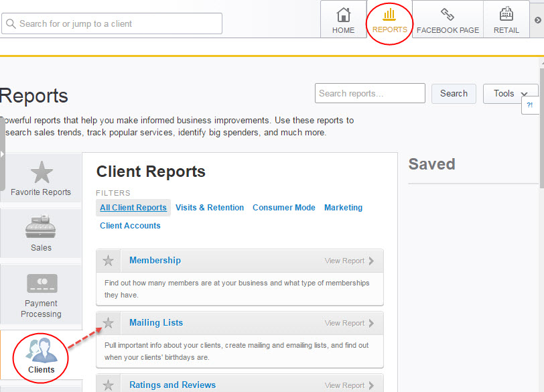Favorite the Membership report
This screenshot has width=544, height=392.
pos(109,260)
